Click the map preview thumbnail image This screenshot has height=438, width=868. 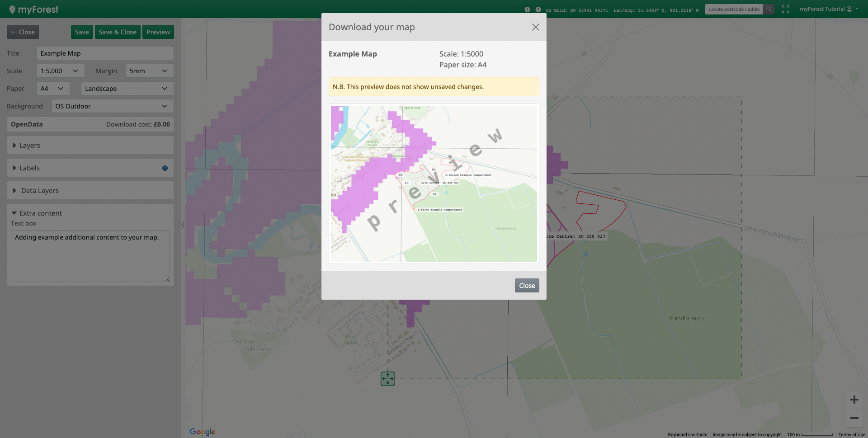tap(434, 184)
